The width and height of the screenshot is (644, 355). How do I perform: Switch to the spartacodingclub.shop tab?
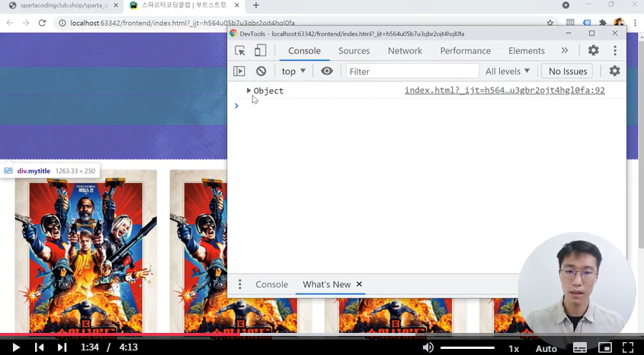click(64, 5)
